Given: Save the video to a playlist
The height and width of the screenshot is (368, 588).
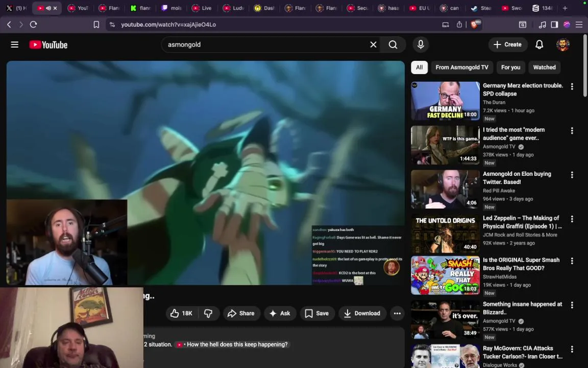Looking at the screenshot, I should (317, 313).
